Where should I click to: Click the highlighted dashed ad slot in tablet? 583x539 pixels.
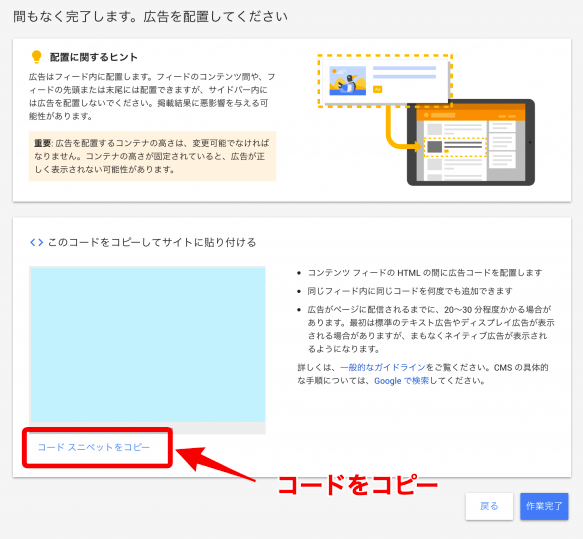pyautogui.click(x=455, y=147)
